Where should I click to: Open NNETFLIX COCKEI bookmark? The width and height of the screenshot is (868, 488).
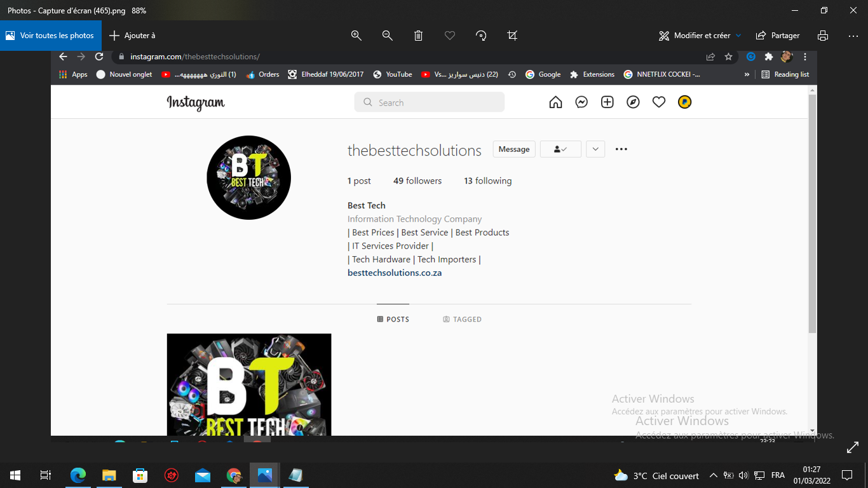pos(662,74)
